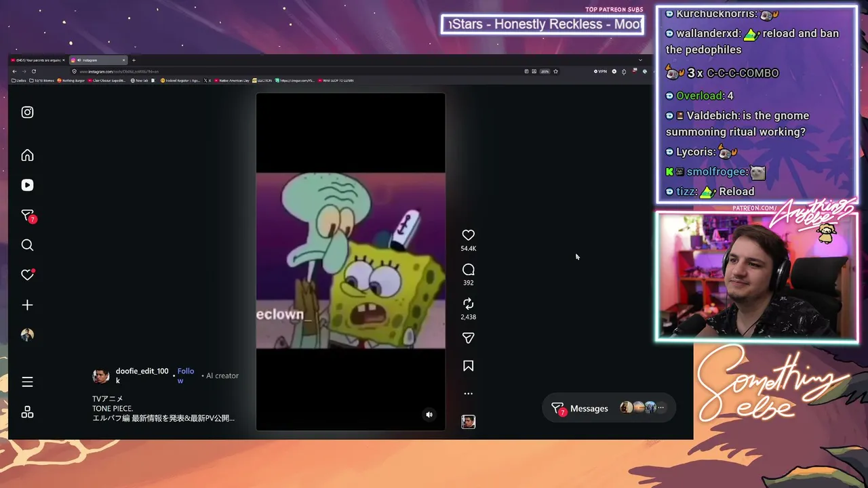Switch to the YouTube 'Your parents are arguing' tab

(x=38, y=60)
